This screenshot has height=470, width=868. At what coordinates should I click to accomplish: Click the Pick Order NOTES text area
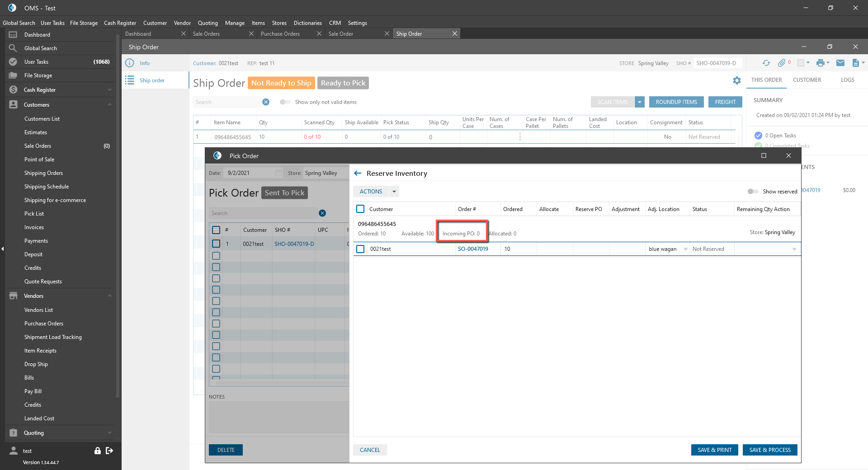pos(279,418)
